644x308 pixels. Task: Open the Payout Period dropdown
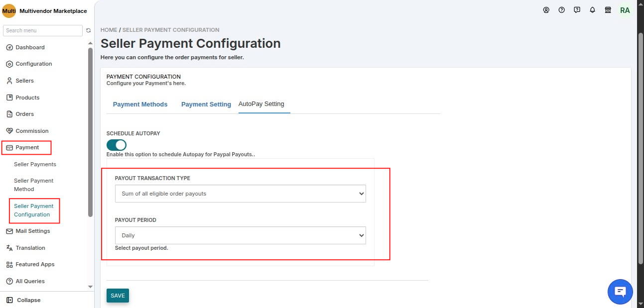coord(241,235)
